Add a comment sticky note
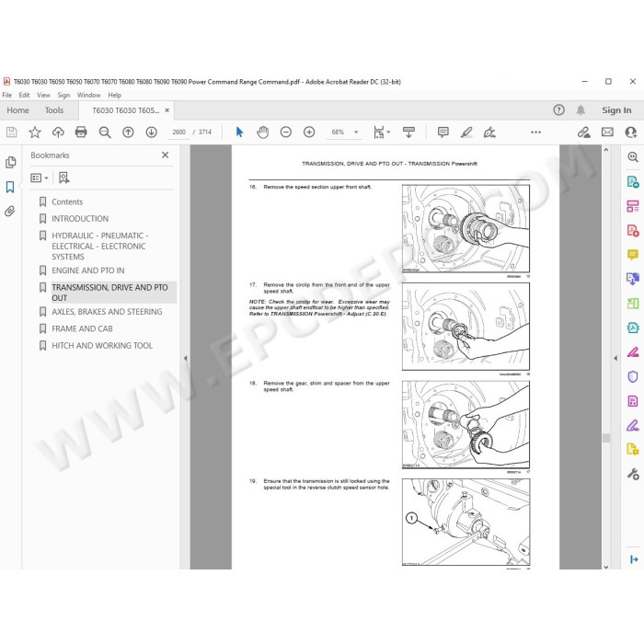The height and width of the screenshot is (644, 644). point(443,132)
